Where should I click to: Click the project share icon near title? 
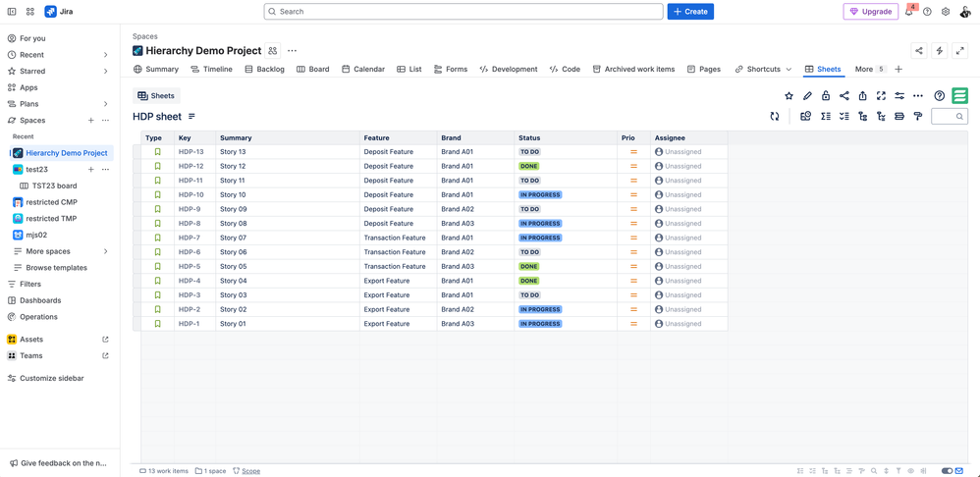coord(919,51)
